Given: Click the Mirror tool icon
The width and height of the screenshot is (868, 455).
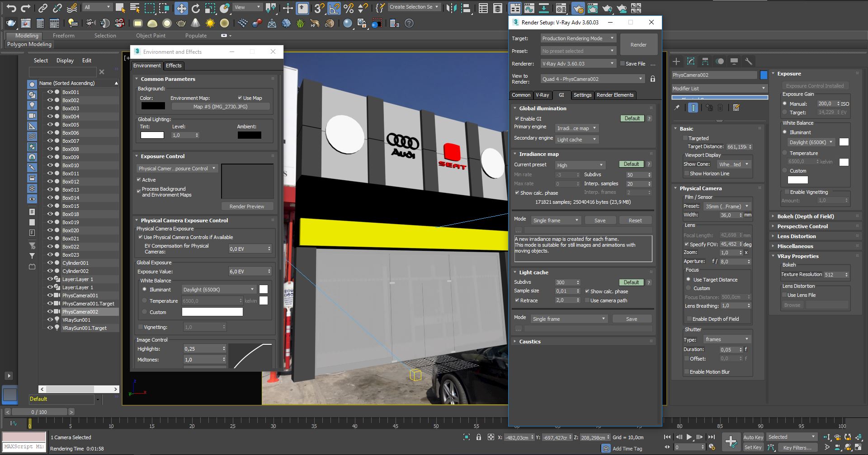Looking at the screenshot, I should [451, 8].
